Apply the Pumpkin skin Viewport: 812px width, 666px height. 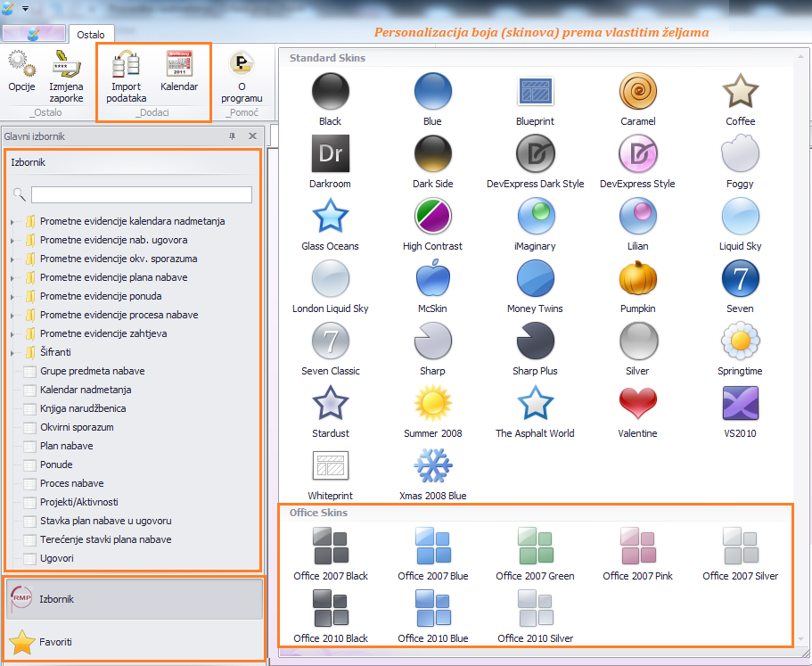pyautogui.click(x=637, y=286)
